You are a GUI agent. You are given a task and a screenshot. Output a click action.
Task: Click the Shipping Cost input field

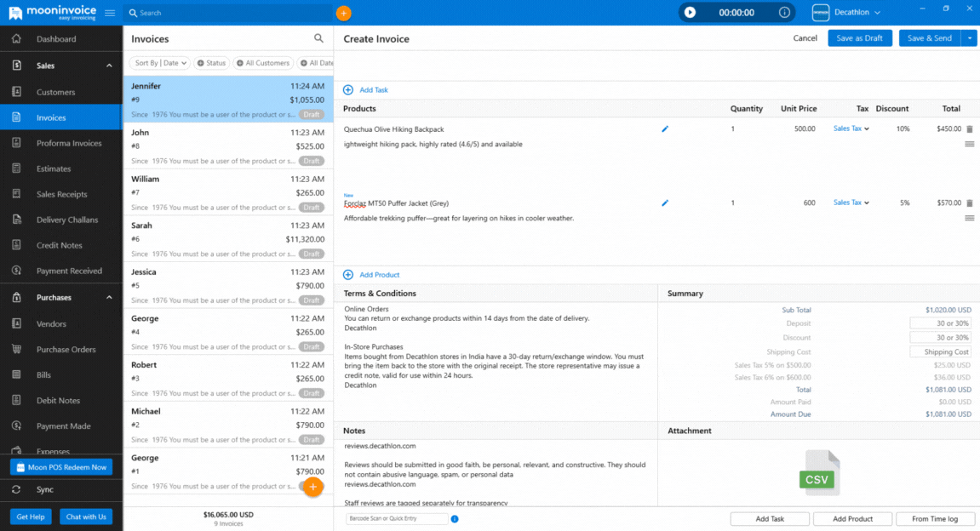(941, 351)
